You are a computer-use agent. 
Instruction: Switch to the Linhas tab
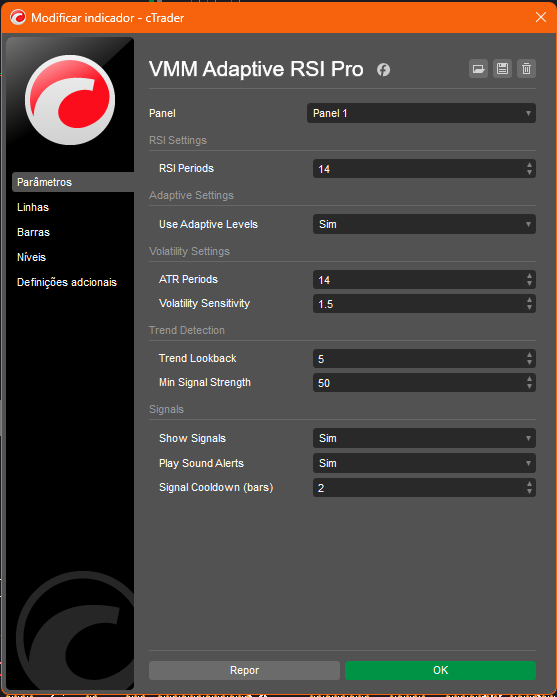[x=33, y=207]
